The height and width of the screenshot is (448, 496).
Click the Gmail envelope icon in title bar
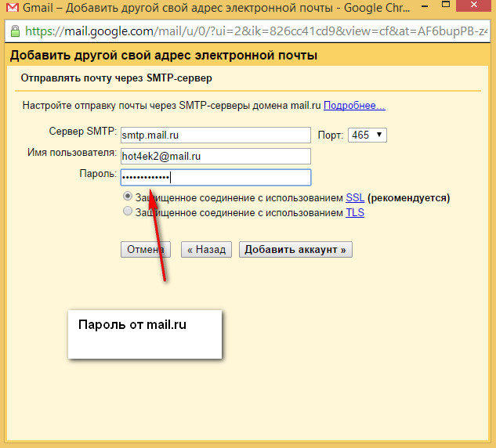[x=12, y=7]
